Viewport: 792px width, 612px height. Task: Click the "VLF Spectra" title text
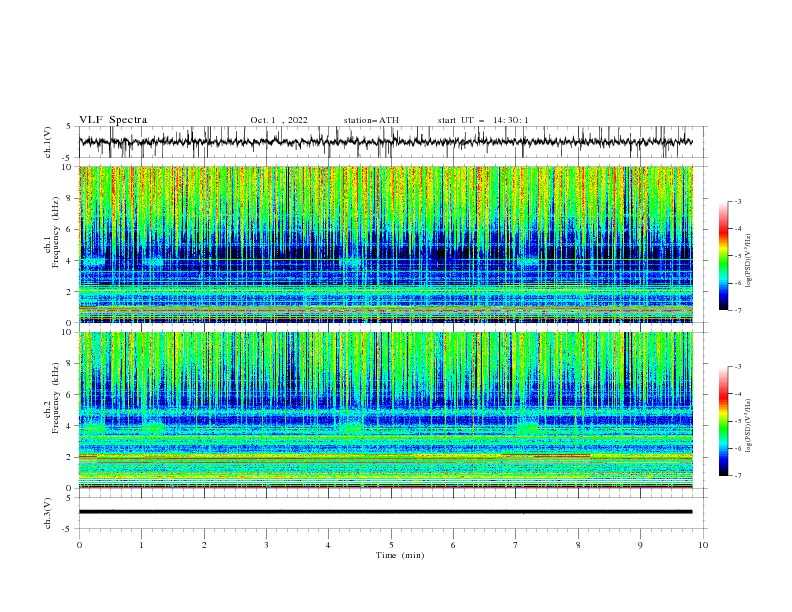(x=113, y=120)
